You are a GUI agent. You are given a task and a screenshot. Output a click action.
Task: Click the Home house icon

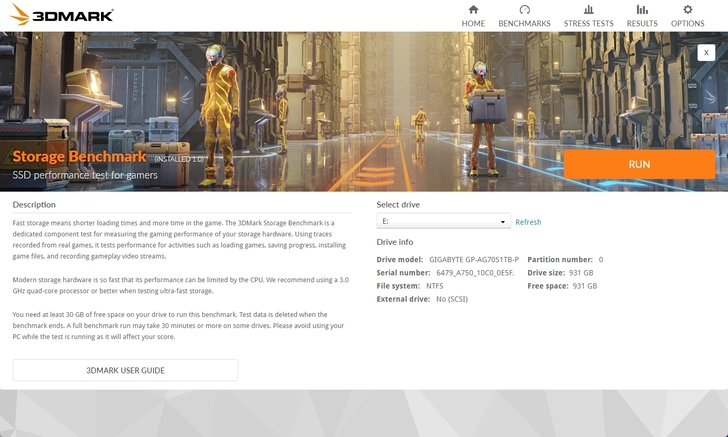(x=473, y=10)
